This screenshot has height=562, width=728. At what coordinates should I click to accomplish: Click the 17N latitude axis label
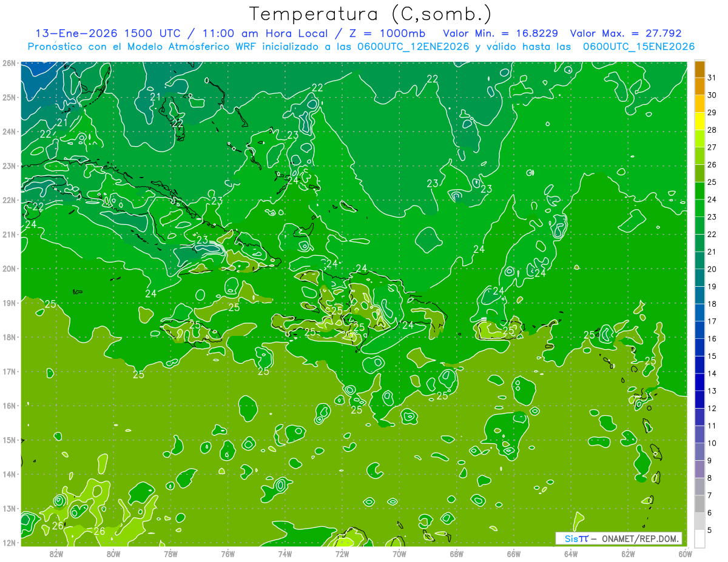pos(9,372)
